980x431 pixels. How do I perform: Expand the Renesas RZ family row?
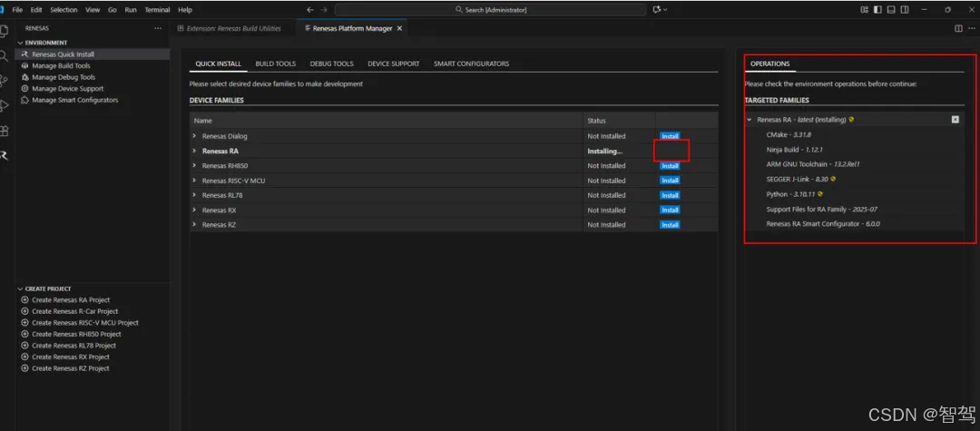[194, 224]
